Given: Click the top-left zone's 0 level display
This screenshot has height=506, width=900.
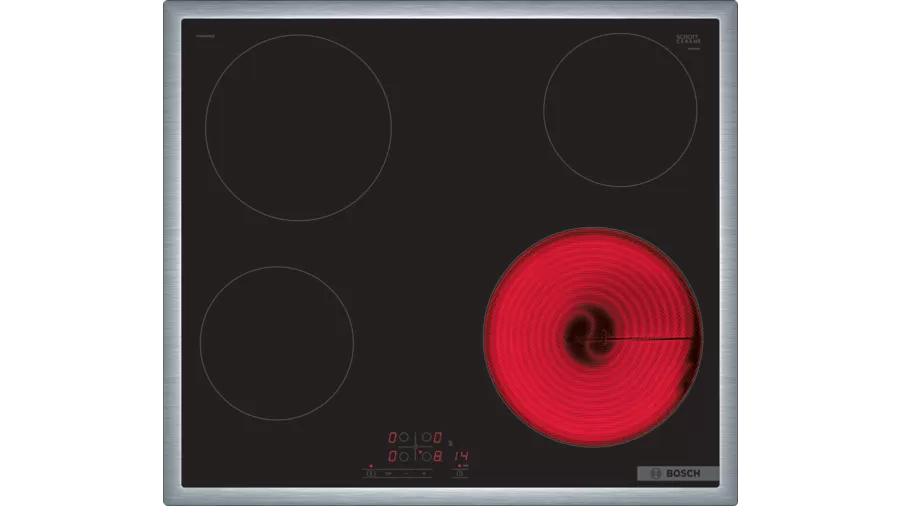Looking at the screenshot, I should coord(392,437).
